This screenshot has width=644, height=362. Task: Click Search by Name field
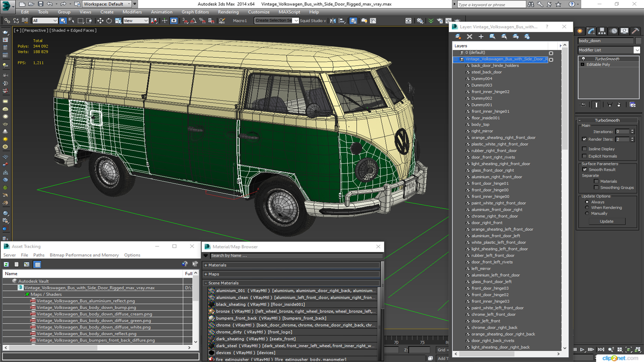[296, 256]
